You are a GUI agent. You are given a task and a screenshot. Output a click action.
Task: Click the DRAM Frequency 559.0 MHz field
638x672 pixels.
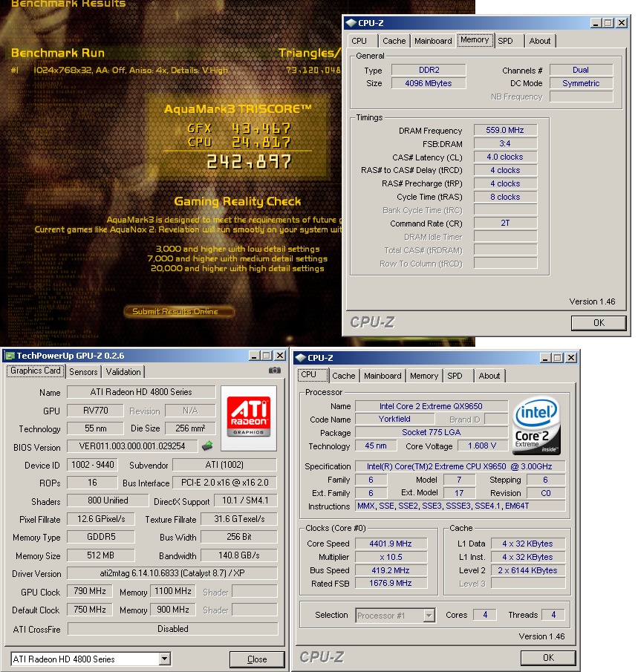505,130
